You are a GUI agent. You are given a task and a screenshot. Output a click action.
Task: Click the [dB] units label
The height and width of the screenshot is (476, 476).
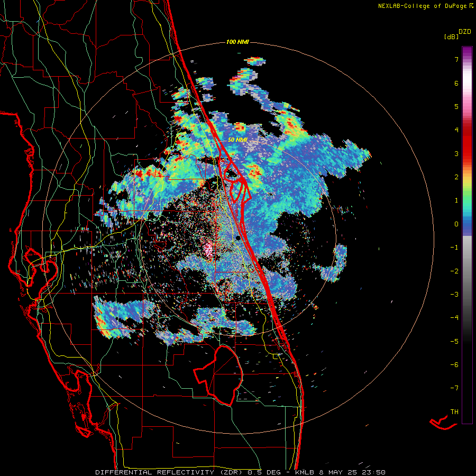click(451, 36)
